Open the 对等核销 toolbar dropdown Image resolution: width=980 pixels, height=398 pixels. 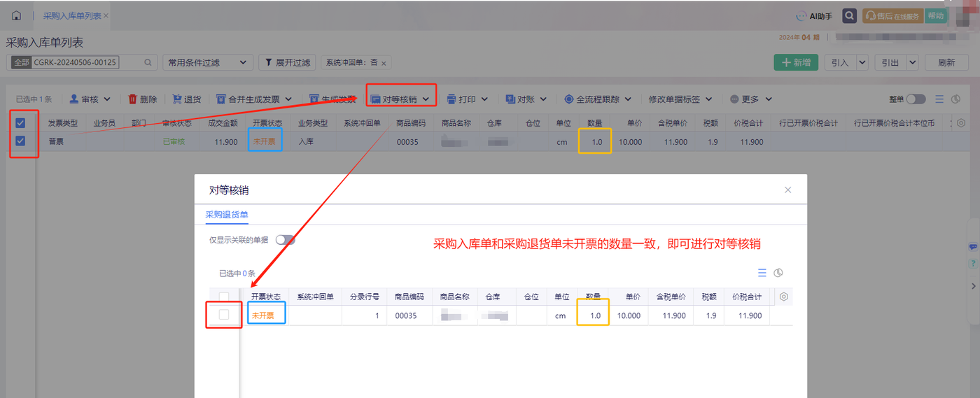click(400, 99)
